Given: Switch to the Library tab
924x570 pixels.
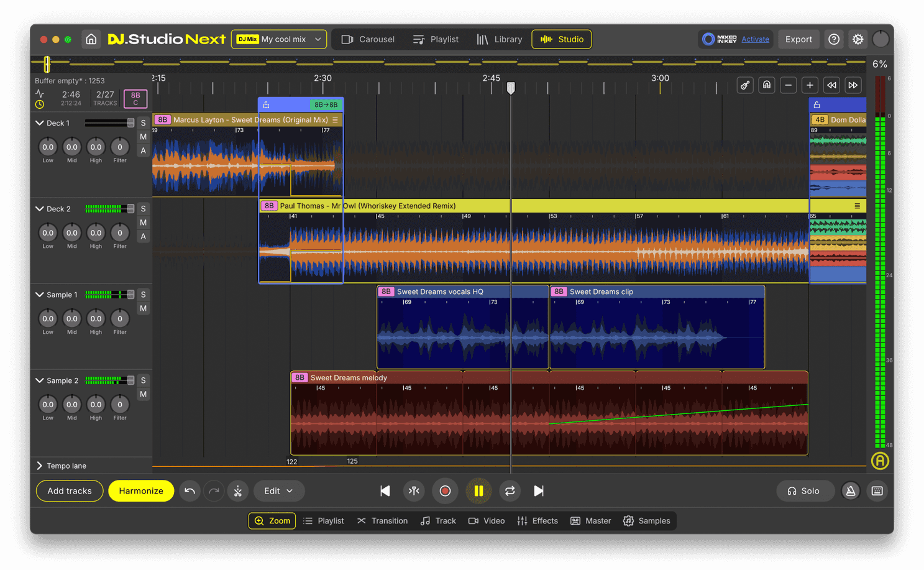Looking at the screenshot, I should click(500, 39).
